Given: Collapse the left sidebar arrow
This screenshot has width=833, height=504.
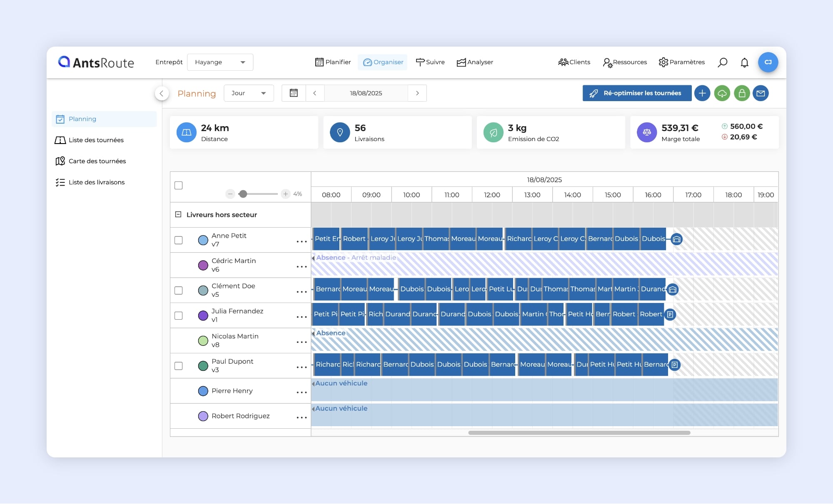Looking at the screenshot, I should tap(162, 93).
